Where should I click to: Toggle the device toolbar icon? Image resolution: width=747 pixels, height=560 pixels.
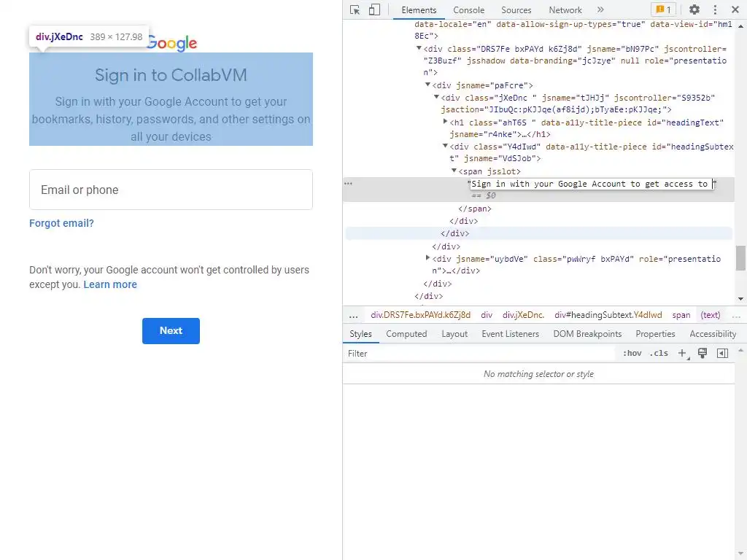click(x=374, y=9)
